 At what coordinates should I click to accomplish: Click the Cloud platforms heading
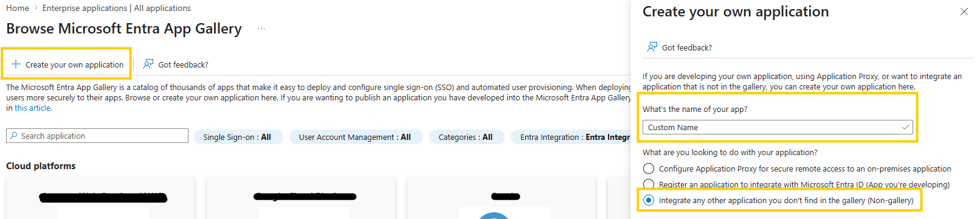click(41, 165)
